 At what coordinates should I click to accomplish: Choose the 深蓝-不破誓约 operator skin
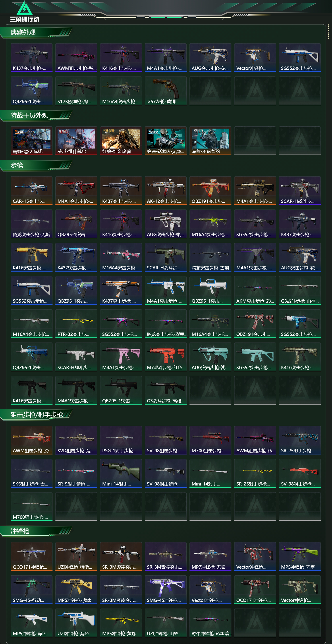tap(210, 141)
